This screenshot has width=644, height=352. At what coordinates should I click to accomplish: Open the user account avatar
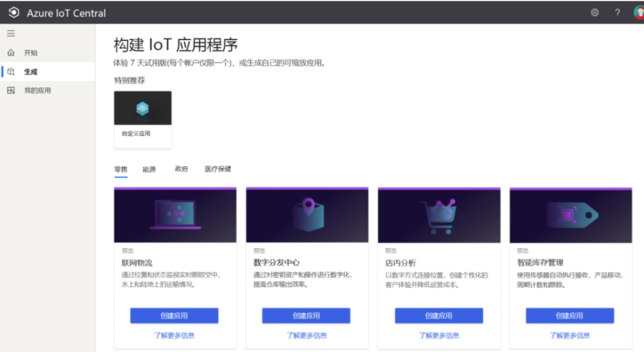(x=639, y=12)
